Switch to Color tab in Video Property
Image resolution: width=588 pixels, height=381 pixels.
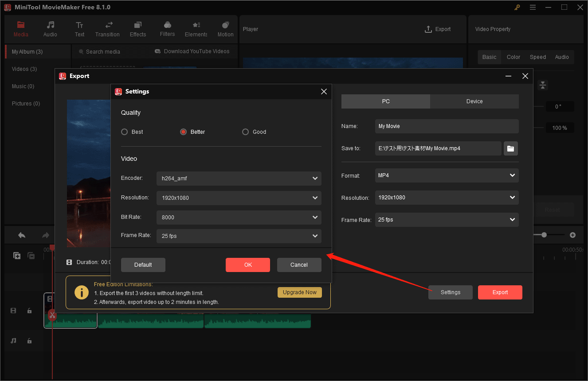tap(514, 57)
